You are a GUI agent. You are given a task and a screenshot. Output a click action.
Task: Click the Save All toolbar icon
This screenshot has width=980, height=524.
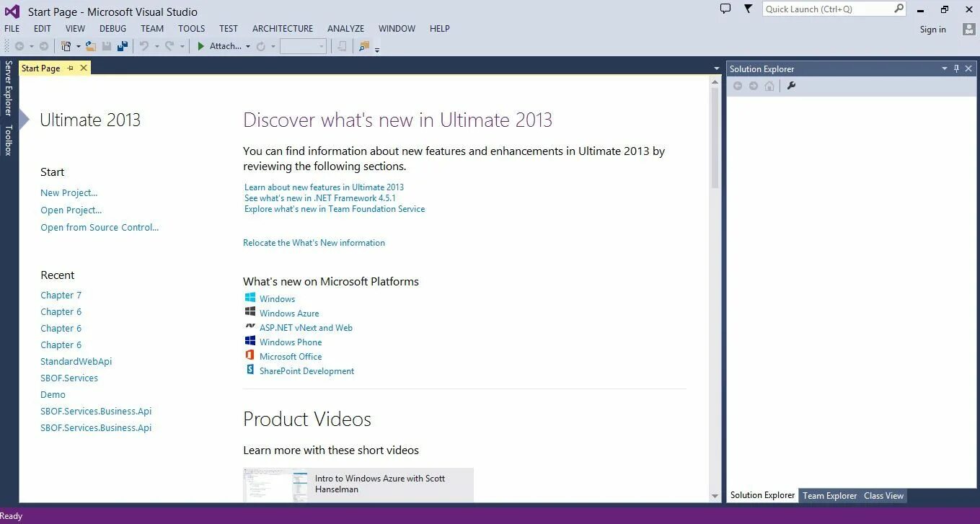click(x=123, y=46)
